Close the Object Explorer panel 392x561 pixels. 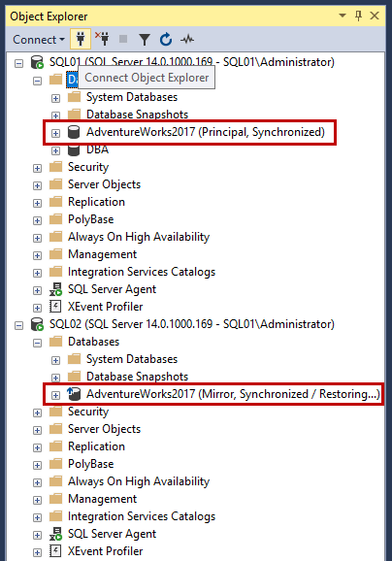pyautogui.click(x=375, y=16)
